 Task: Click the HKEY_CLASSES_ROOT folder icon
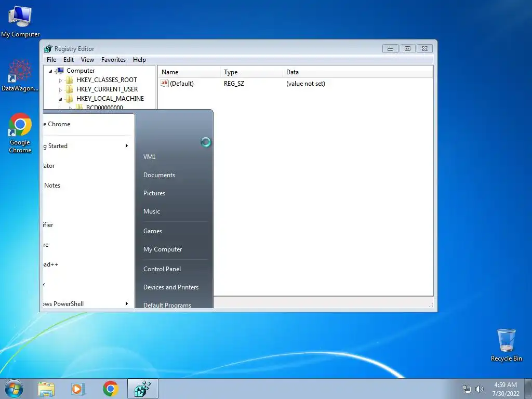pyautogui.click(x=69, y=80)
